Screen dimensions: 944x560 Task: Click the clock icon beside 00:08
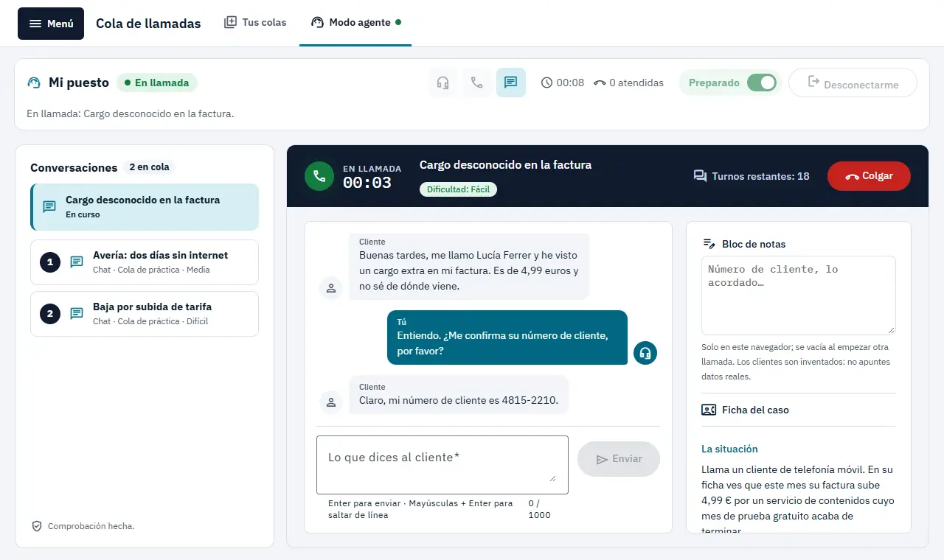546,83
